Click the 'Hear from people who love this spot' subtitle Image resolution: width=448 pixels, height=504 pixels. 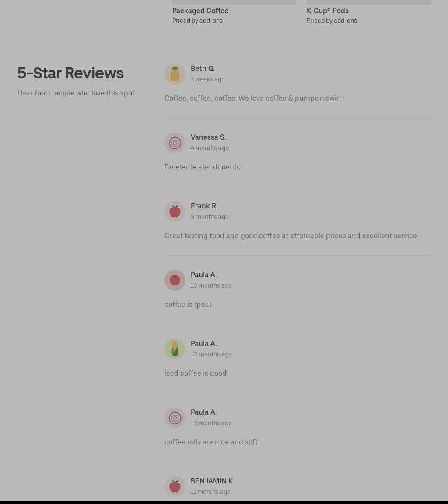pos(76,93)
